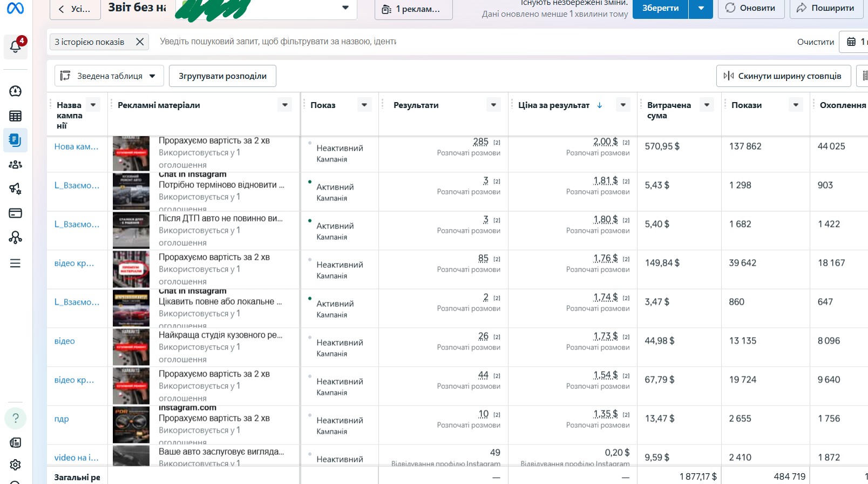The height and width of the screenshot is (484, 868).
Task: Click Очистити to clear filters
Action: coord(815,42)
